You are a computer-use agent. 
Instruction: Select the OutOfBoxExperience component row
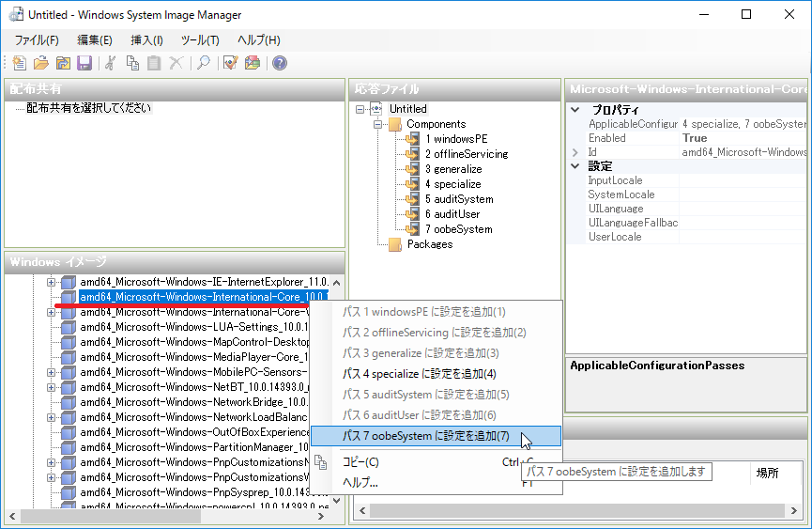point(194,432)
